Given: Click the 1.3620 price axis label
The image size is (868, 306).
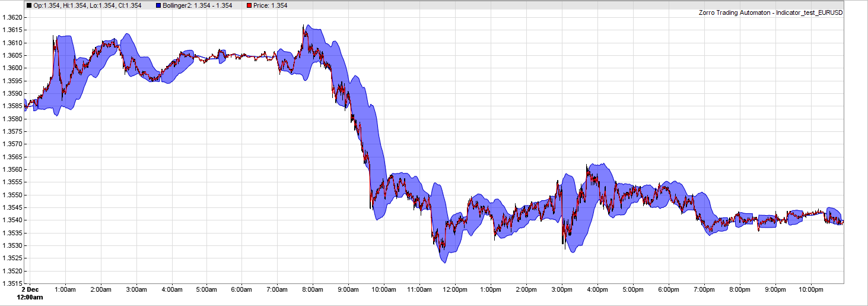Looking at the screenshot, I should (13, 17).
